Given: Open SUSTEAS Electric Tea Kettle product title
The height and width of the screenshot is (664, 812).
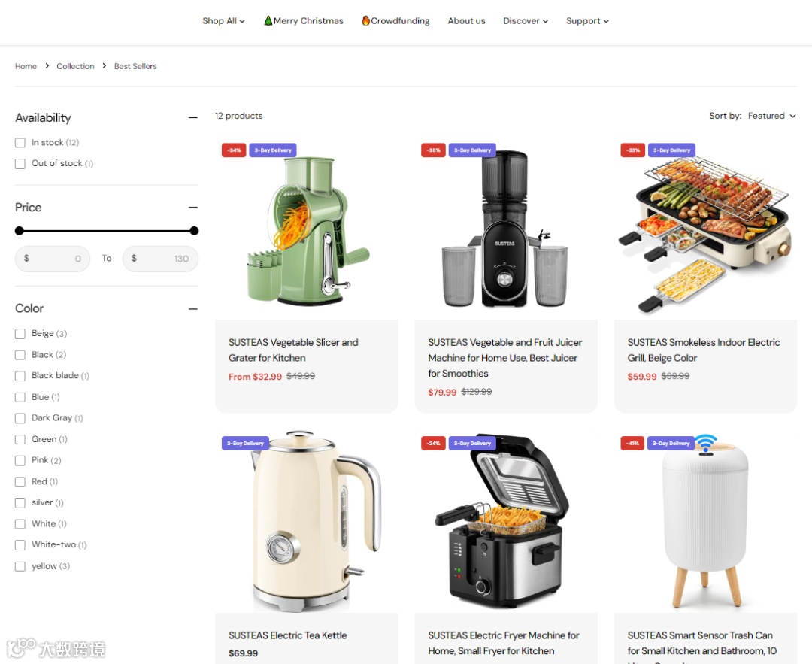Looking at the screenshot, I should pos(288,635).
